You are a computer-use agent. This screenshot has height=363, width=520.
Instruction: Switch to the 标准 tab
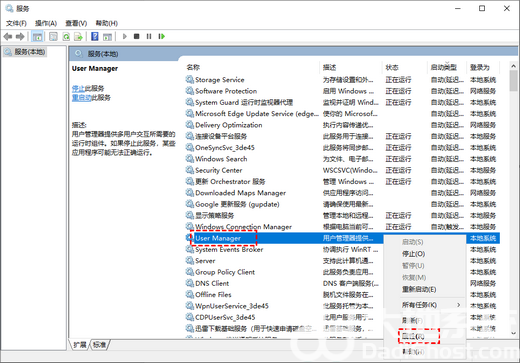click(99, 345)
